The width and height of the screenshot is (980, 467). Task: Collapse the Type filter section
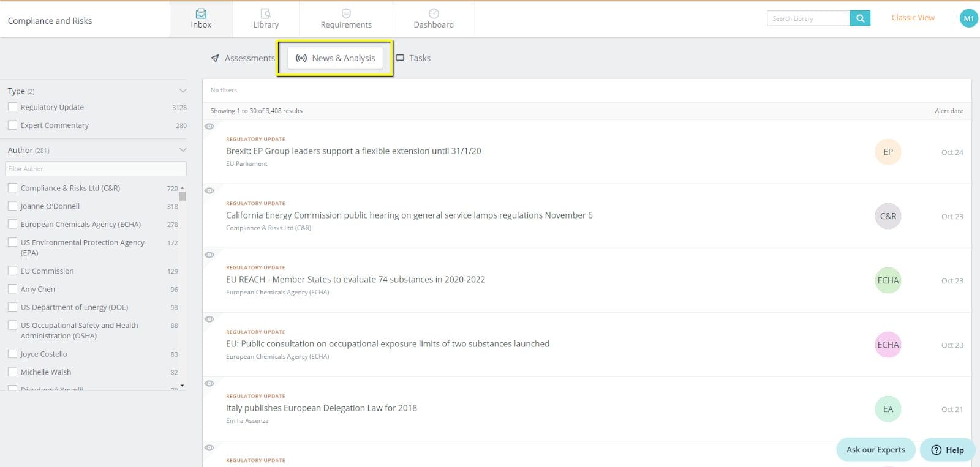coord(183,91)
